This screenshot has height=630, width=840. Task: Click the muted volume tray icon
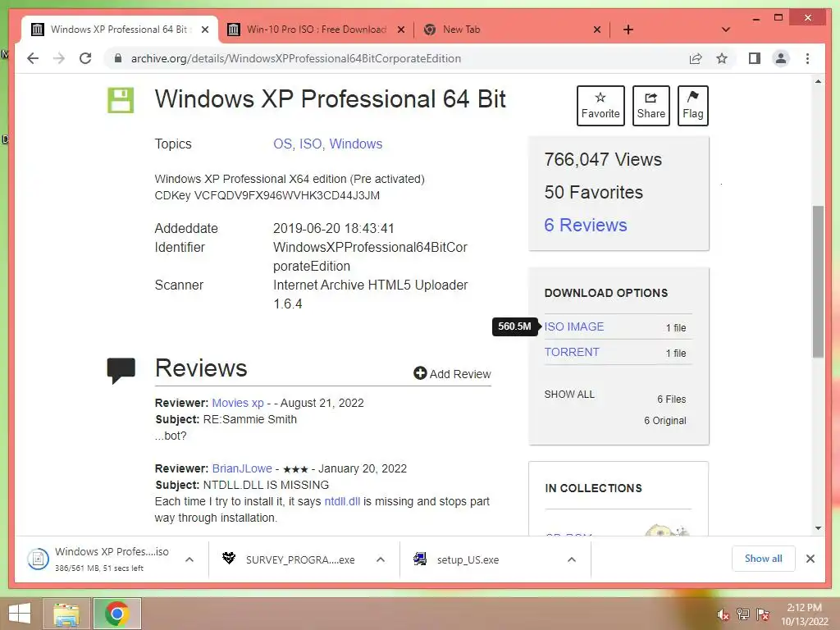tap(723, 614)
